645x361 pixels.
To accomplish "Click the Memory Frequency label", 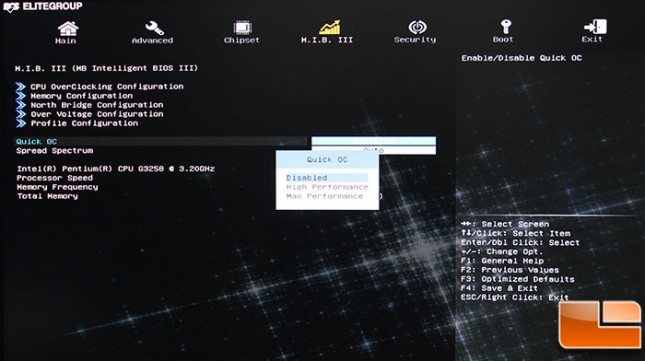I will pos(57,187).
